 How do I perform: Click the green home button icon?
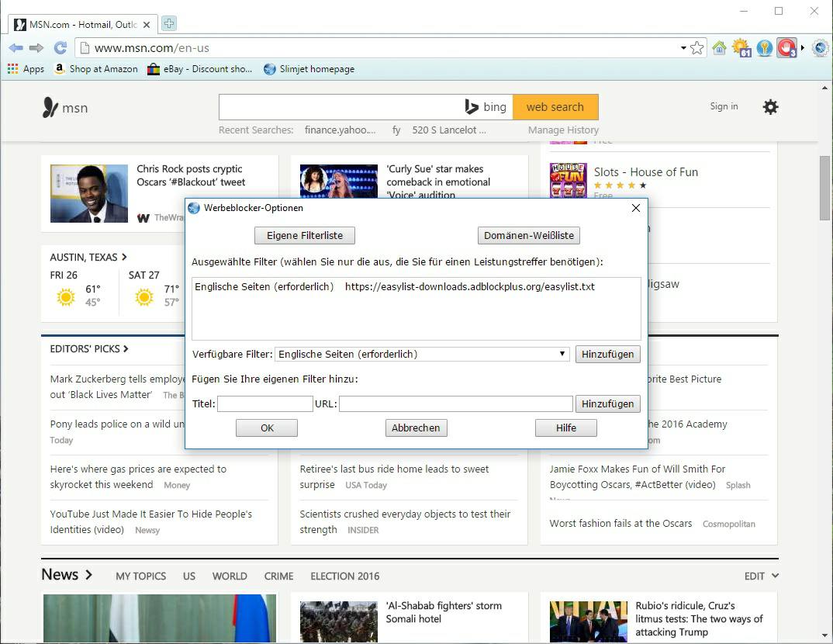[719, 48]
